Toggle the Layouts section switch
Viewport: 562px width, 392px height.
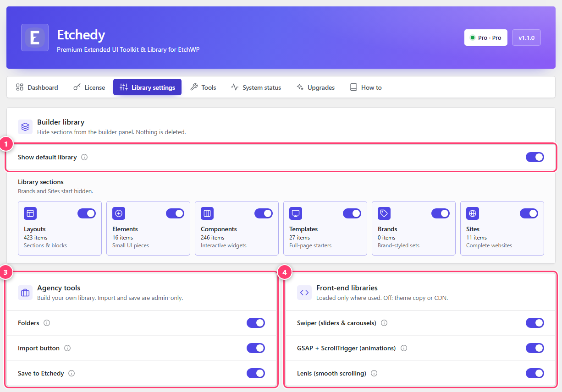coord(87,213)
